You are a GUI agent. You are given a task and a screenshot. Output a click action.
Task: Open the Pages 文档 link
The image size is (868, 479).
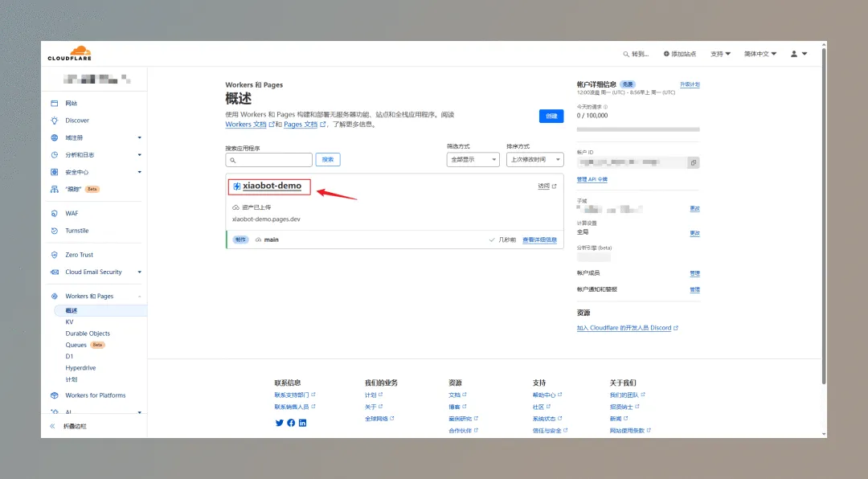pos(301,125)
